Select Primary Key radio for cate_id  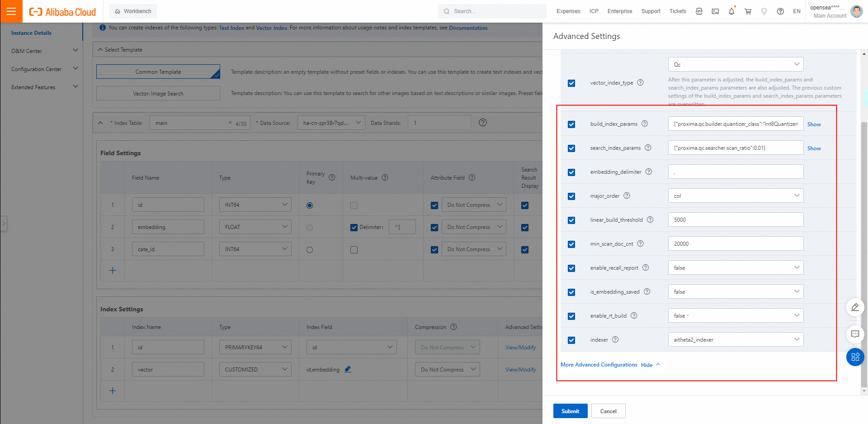pos(310,250)
